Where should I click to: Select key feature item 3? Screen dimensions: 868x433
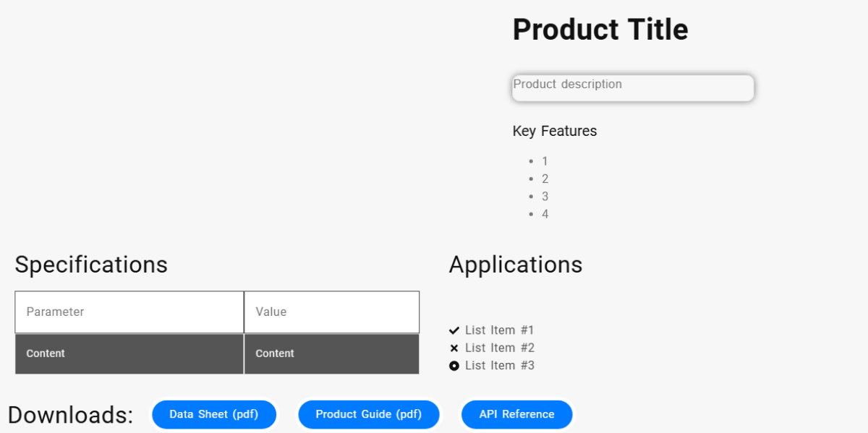point(545,197)
